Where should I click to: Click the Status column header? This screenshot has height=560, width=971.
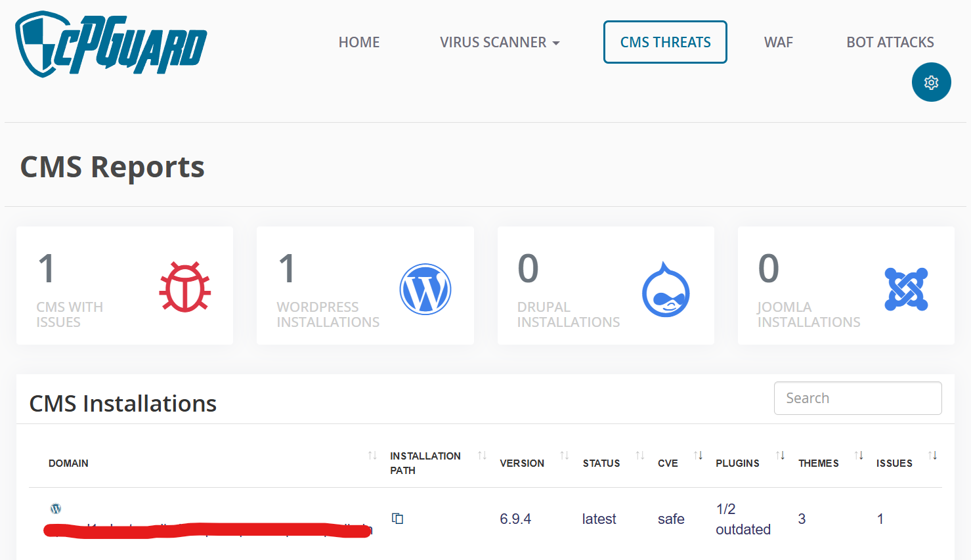pyautogui.click(x=601, y=463)
